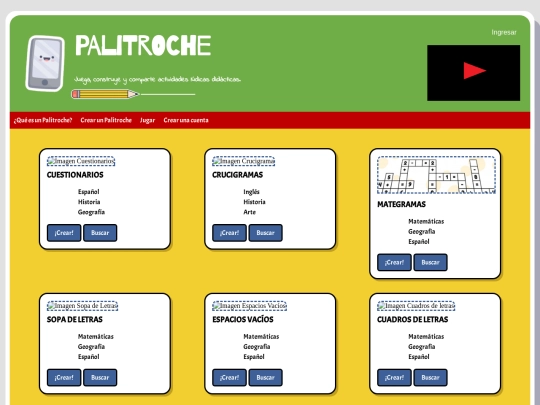The image size is (540, 405).
Task: Click the handwritten tagline under the Palitroche title
Action: tap(157, 80)
